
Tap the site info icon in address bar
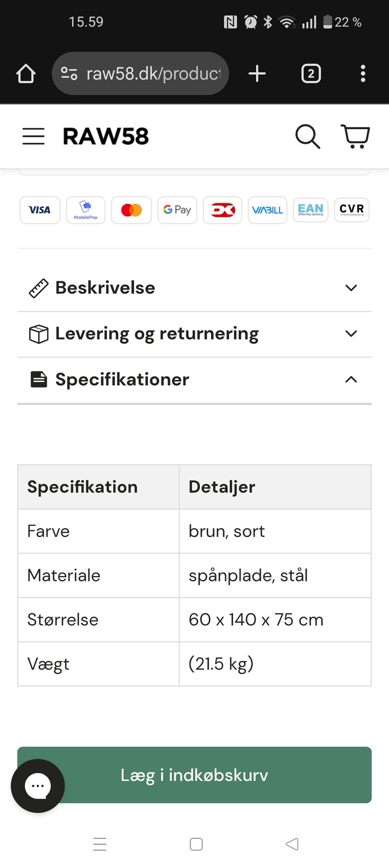click(69, 74)
